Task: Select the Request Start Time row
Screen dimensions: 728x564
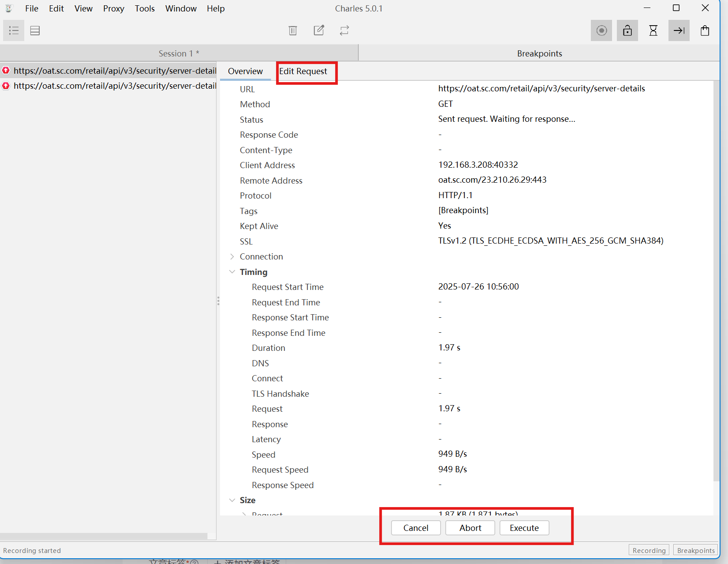Action: tap(467, 287)
